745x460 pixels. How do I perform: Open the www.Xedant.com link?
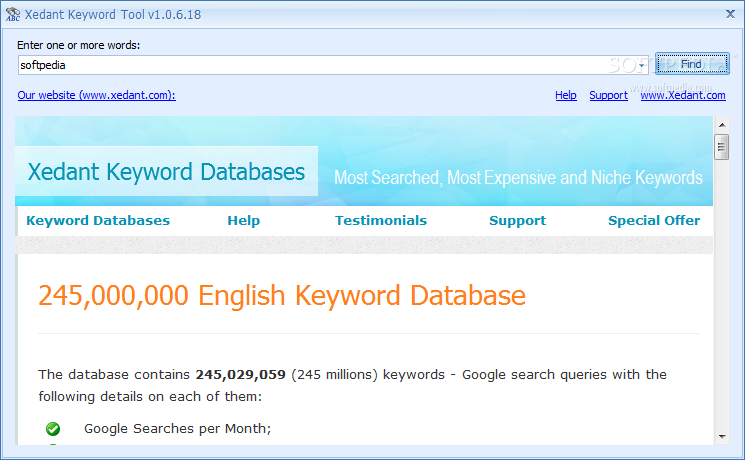tap(683, 95)
